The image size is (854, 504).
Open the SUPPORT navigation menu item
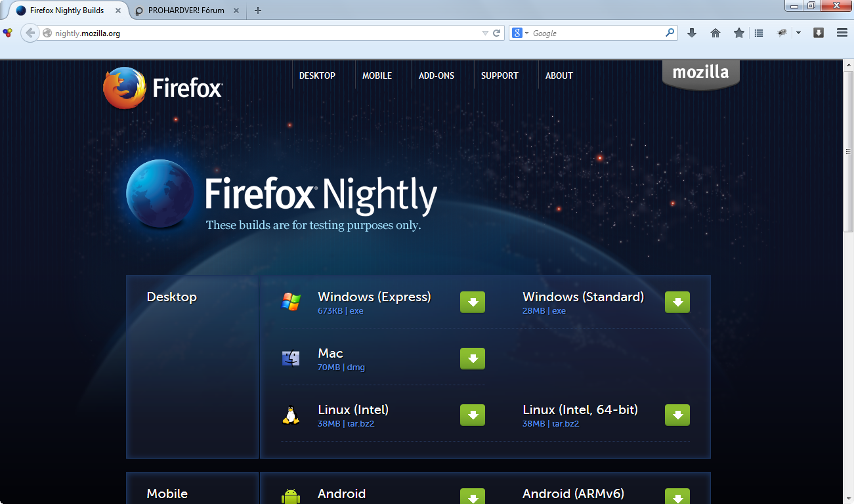pyautogui.click(x=500, y=75)
